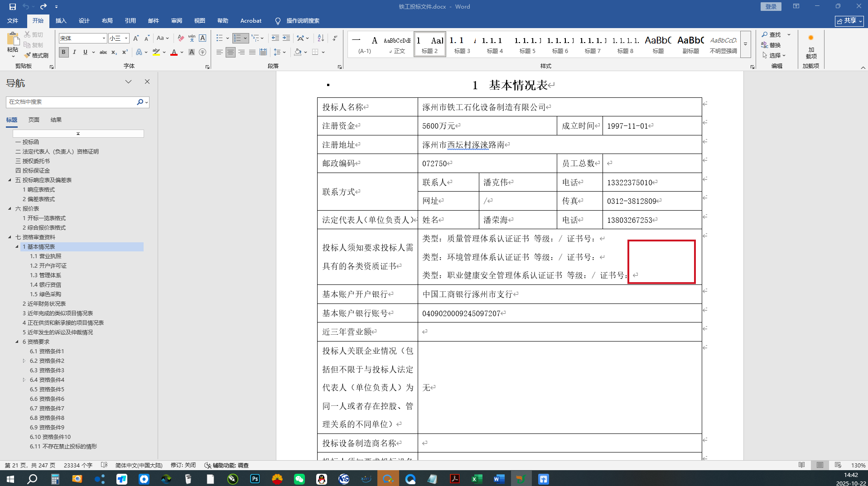Open the font name dropdown showing 宋体
This screenshot has width=868, height=486.
tap(104, 38)
